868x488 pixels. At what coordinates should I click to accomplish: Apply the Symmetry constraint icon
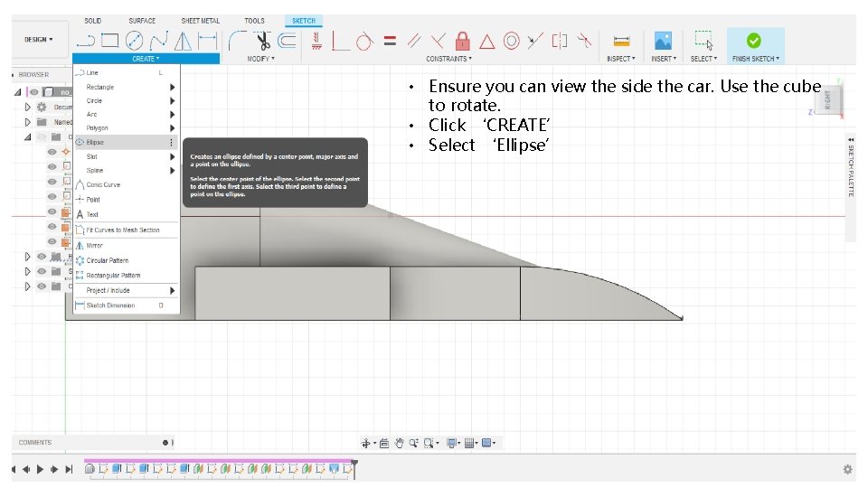(560, 41)
